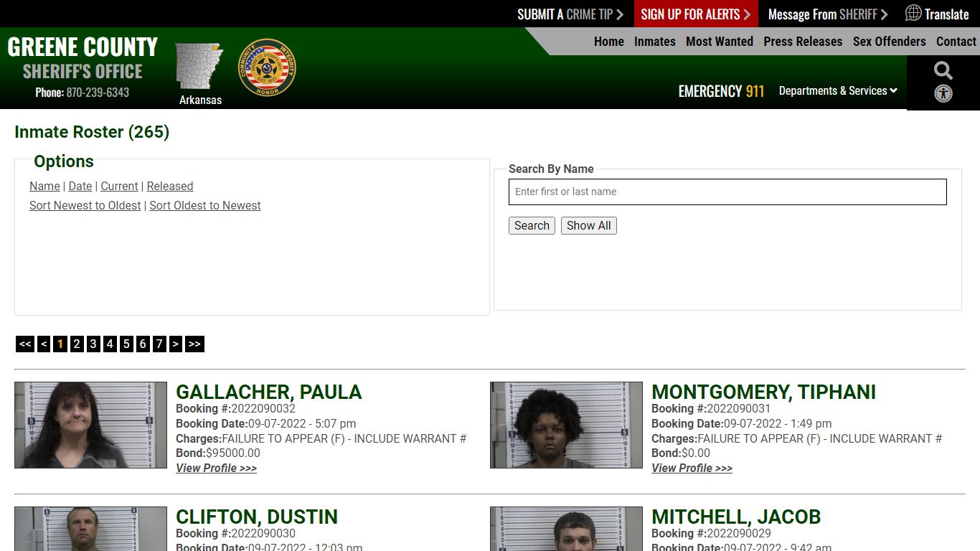Go to the Home menu item
This screenshot has height=551, width=980.
[x=609, y=42]
